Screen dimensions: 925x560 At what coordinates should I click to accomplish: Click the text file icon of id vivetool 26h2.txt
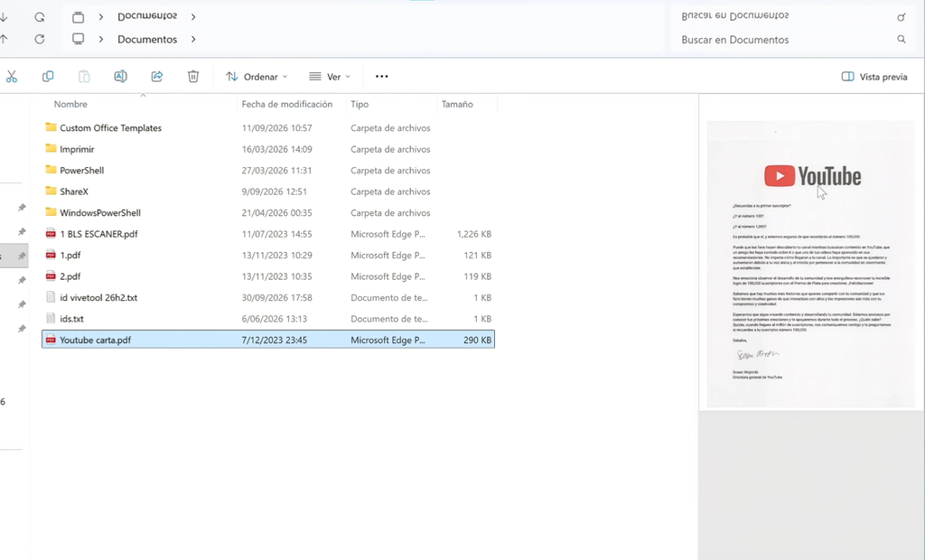51,297
